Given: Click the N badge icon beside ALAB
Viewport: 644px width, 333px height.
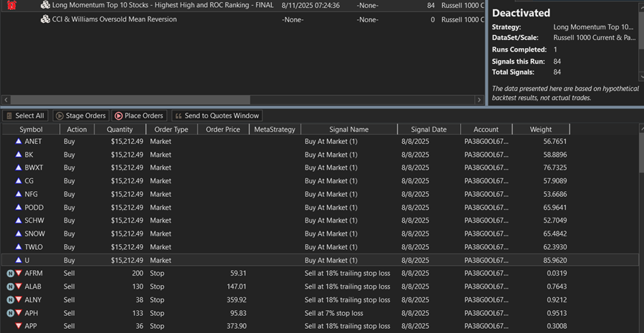Looking at the screenshot, I should click(10, 286).
